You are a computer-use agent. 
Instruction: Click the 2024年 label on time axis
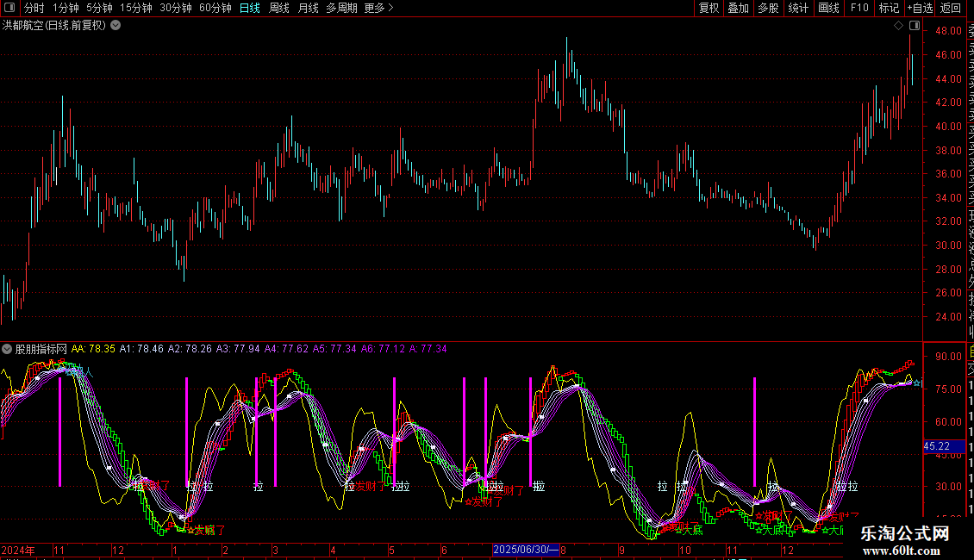click(18, 550)
